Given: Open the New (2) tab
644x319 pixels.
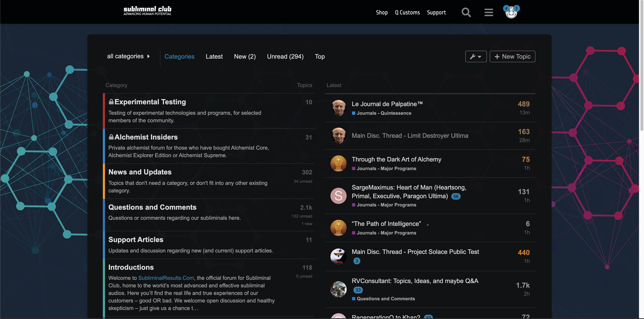Looking at the screenshot, I should (245, 56).
